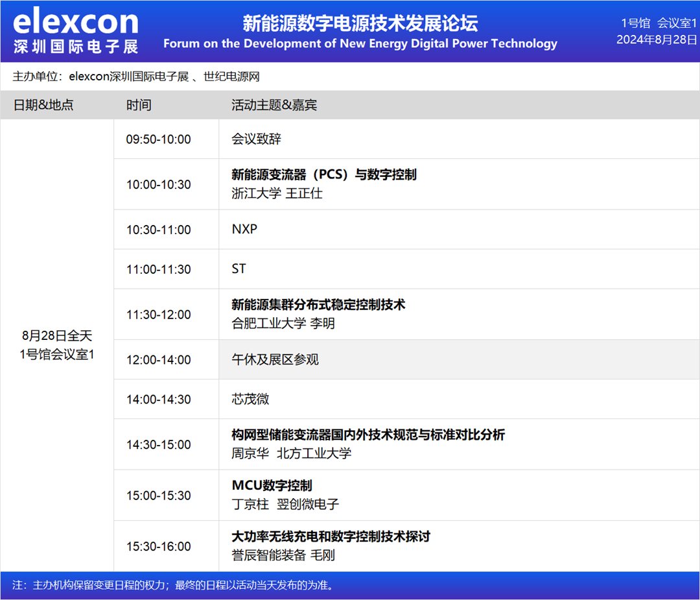Viewport: 700px width, 600px height.
Task: Click the time slot 15:00-15:30
Action: point(159,496)
